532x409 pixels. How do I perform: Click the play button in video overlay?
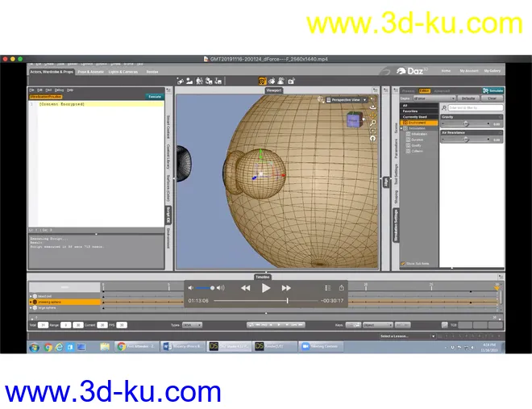pyautogui.click(x=266, y=287)
